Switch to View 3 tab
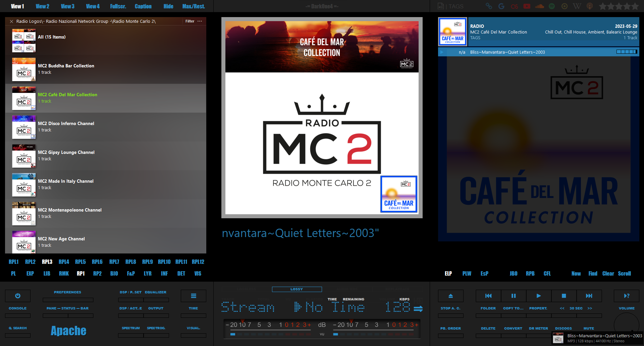Screen dimensions: 644x346 (68, 6)
